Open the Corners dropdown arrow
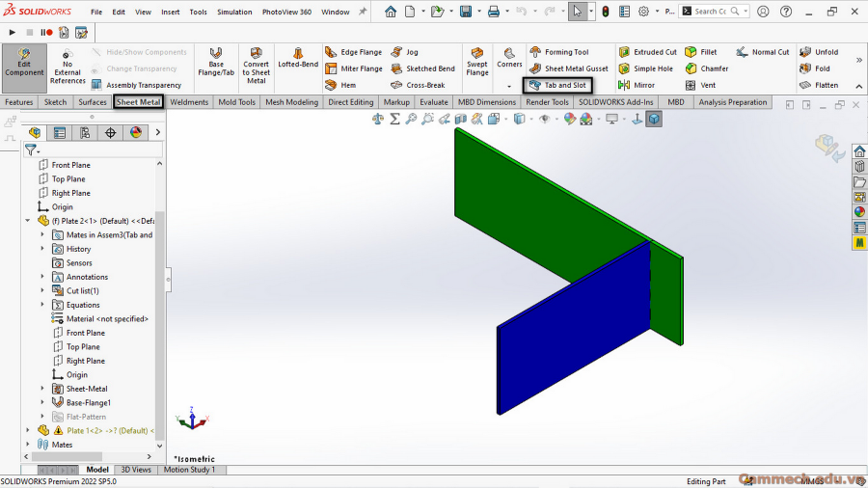This screenshot has width=868, height=488. pyautogui.click(x=509, y=86)
